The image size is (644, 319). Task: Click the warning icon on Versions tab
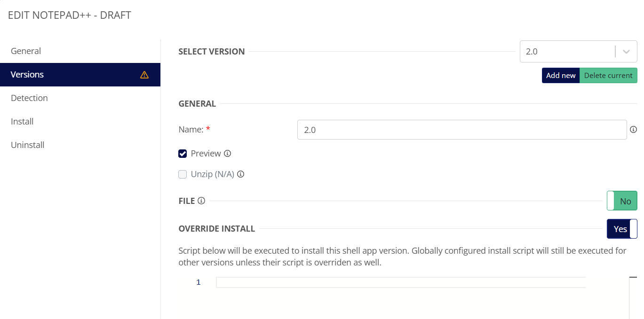click(144, 75)
